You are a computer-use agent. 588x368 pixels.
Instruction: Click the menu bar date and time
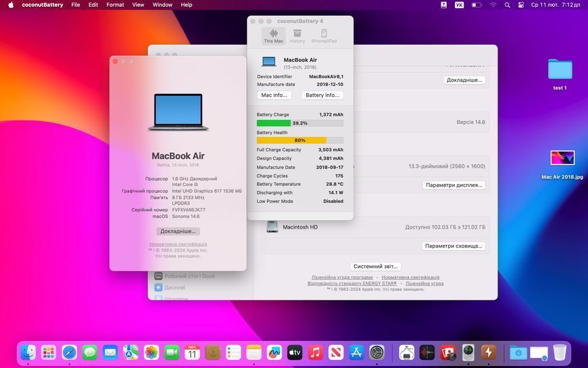point(556,5)
